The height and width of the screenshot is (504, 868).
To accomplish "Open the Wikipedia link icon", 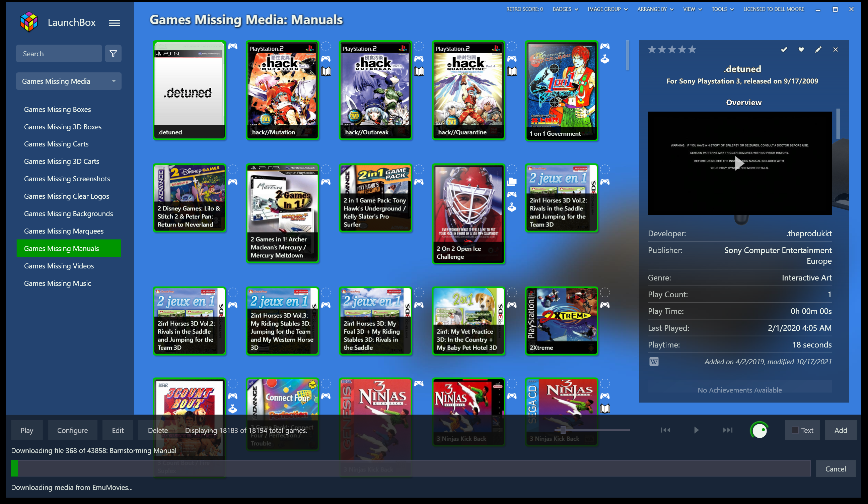I will coord(654,362).
